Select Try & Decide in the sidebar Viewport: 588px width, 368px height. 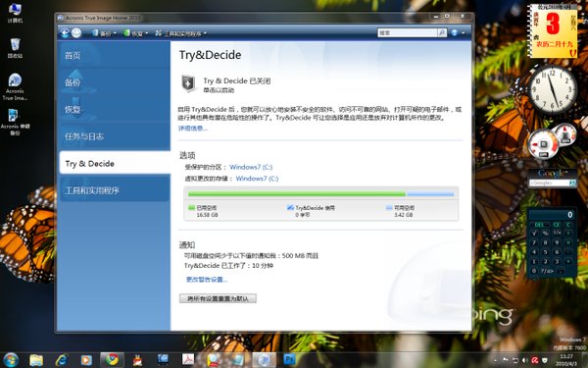pos(115,163)
